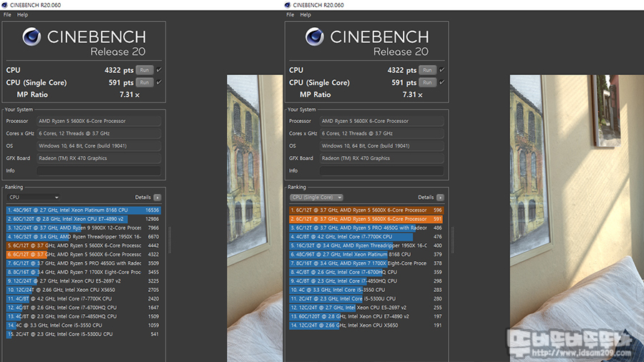Viewport: 644px width, 362px height.
Task: Select Core i7-4850HQ row scoring 1509
Action: (84, 316)
